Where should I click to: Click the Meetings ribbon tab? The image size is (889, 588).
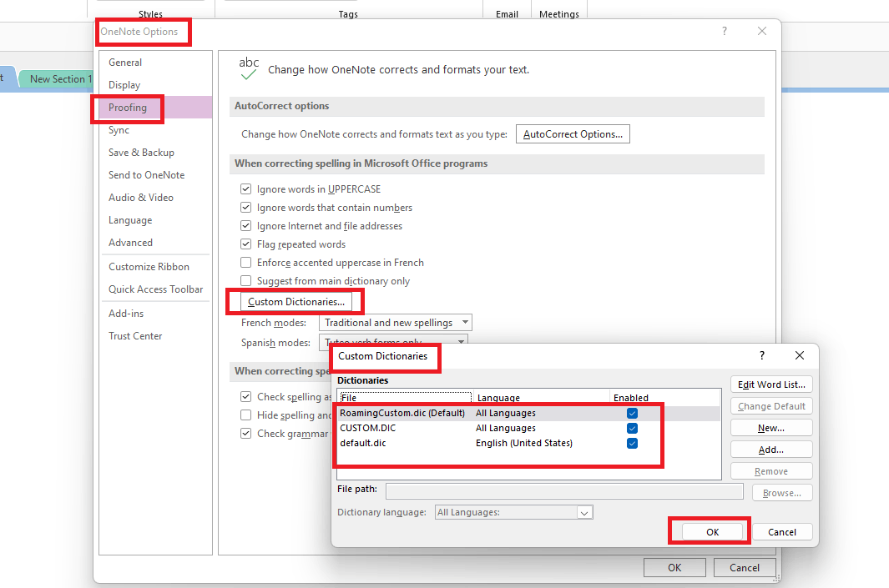point(558,13)
